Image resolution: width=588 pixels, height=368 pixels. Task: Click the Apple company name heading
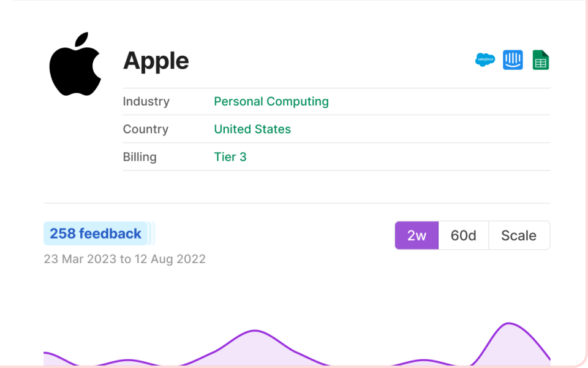point(156,61)
